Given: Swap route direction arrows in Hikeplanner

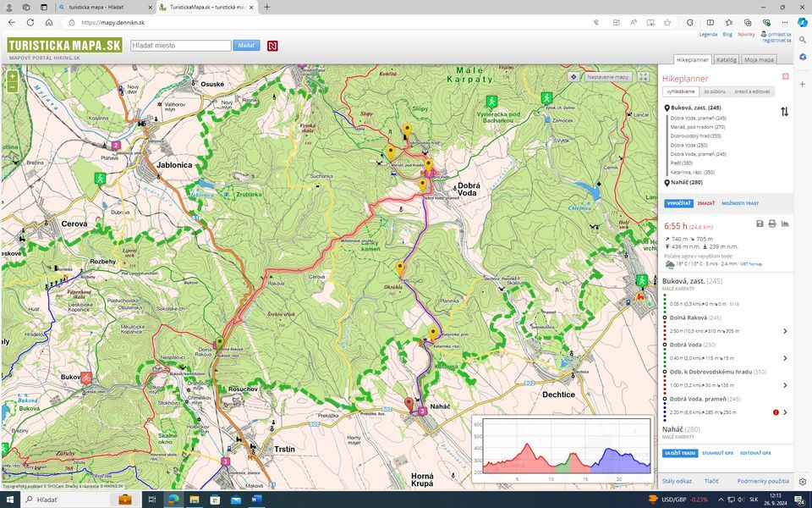Looking at the screenshot, I should click(785, 112).
